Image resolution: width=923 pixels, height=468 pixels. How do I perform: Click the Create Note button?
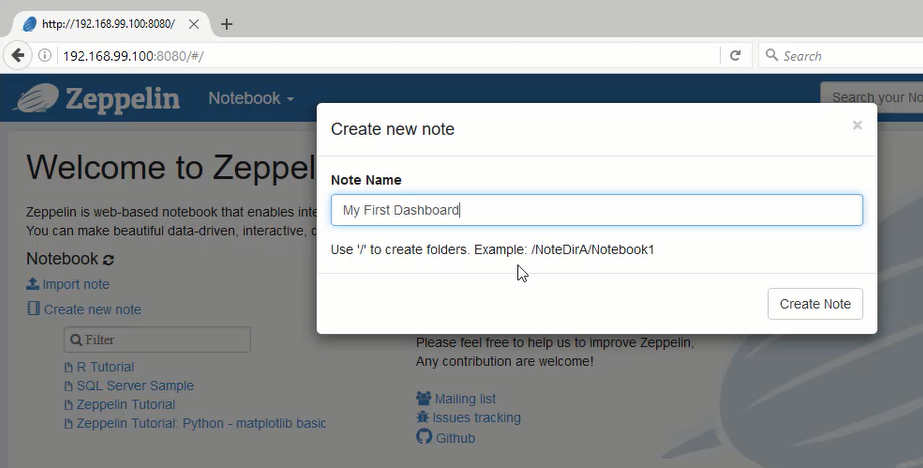815,304
